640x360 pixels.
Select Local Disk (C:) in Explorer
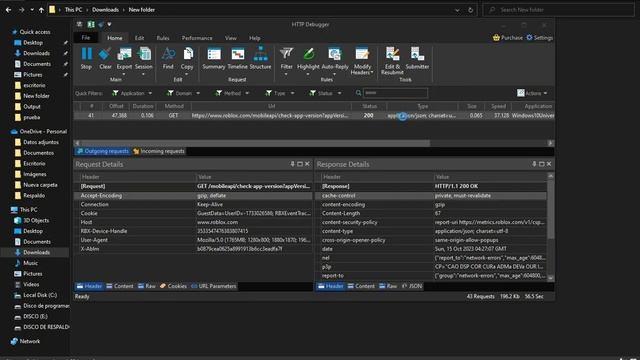40,295
